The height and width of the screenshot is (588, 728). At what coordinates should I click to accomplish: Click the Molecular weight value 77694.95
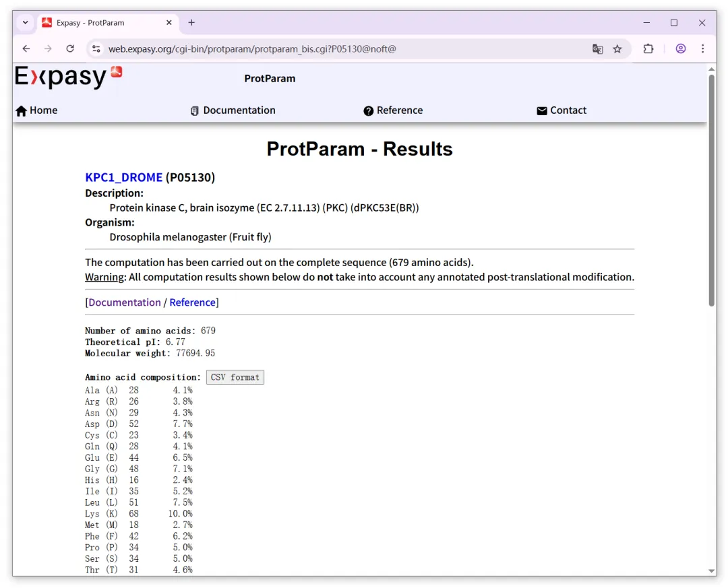tap(195, 353)
